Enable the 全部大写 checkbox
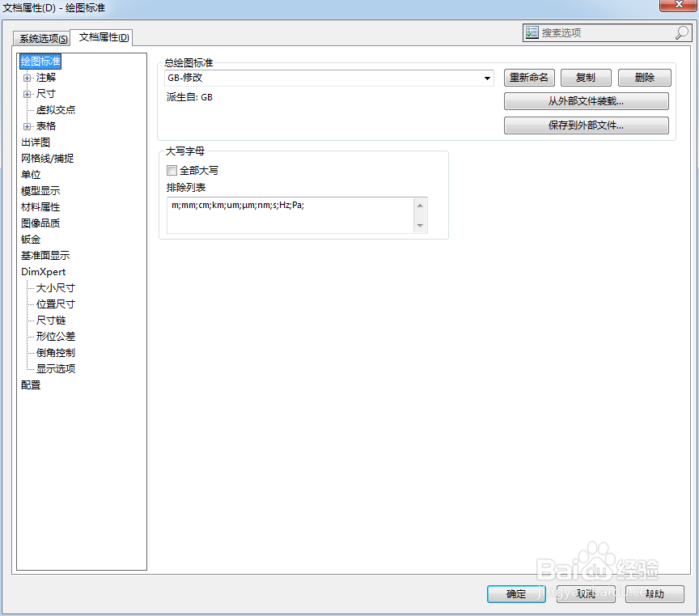 [172, 171]
